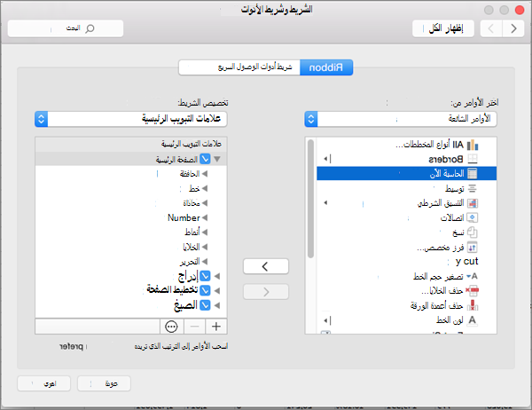Click the plus icon to add a new tab
Screen dimensions: 532x410
216,327
